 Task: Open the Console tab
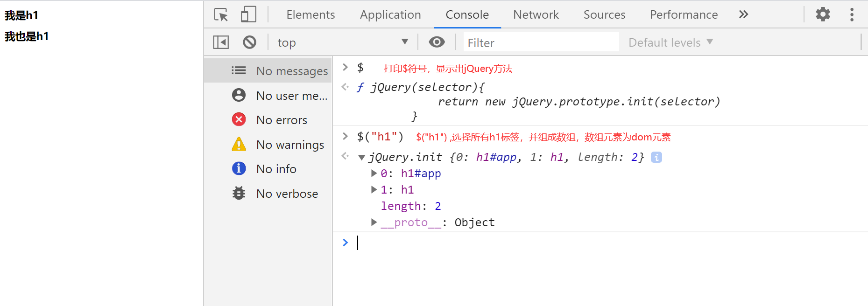[x=467, y=14]
